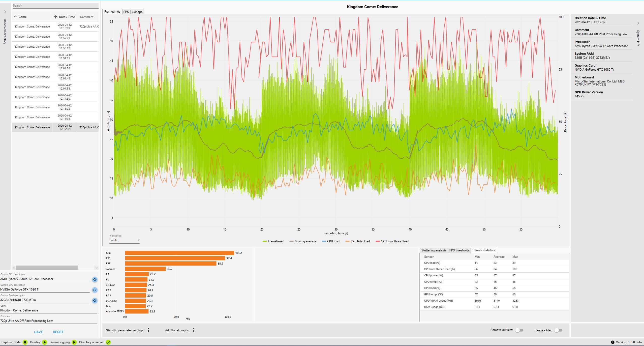Open Additional graphs three-dot menu
This screenshot has width=644, height=346.
(194, 330)
